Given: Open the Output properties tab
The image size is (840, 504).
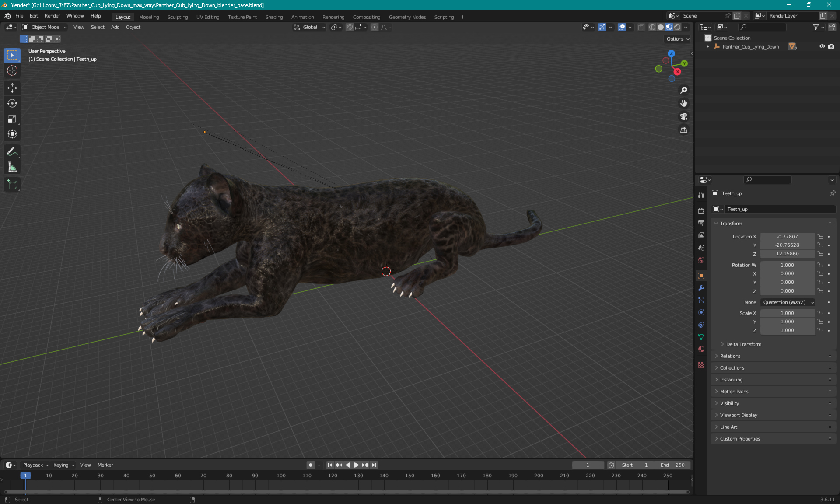Looking at the screenshot, I should pos(701,223).
